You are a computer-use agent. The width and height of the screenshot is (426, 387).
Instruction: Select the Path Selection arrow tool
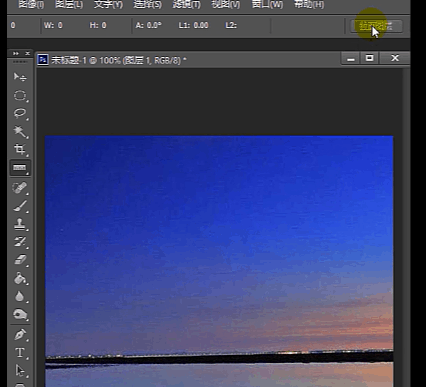20,371
